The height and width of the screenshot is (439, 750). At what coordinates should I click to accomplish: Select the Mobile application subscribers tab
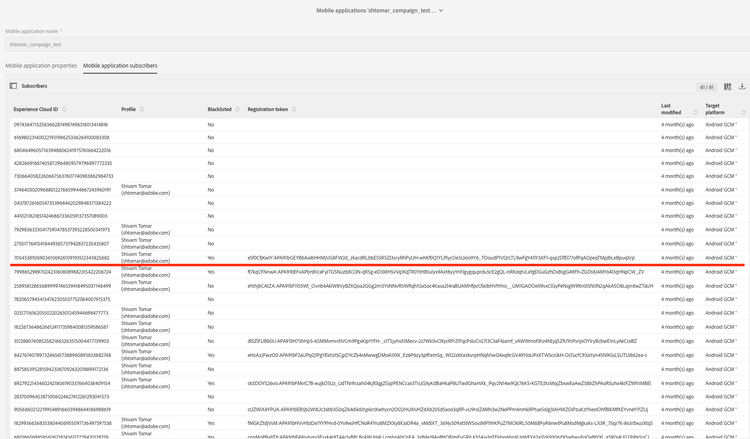120,66
